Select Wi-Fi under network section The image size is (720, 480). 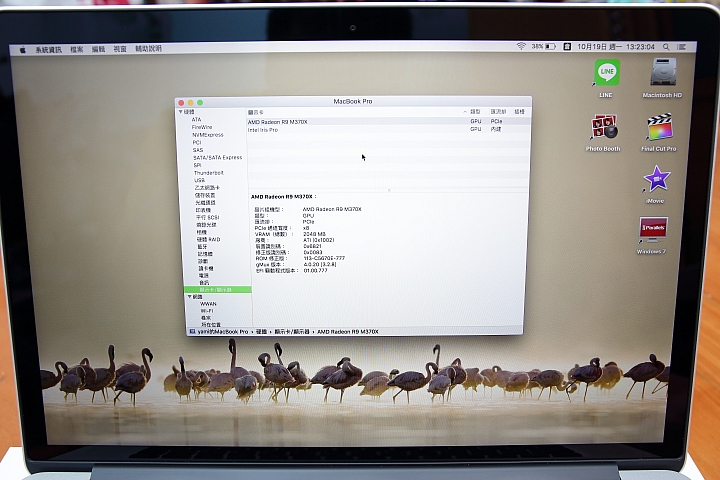pos(207,311)
